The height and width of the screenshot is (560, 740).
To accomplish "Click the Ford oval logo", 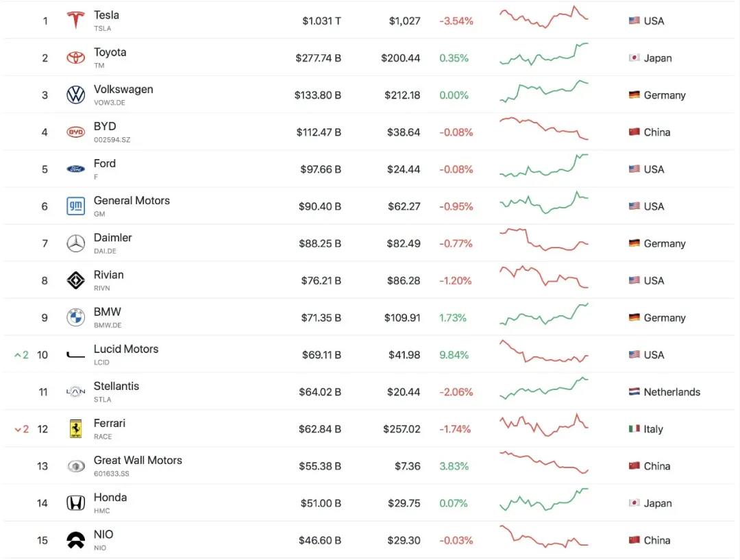I will pos(75,169).
